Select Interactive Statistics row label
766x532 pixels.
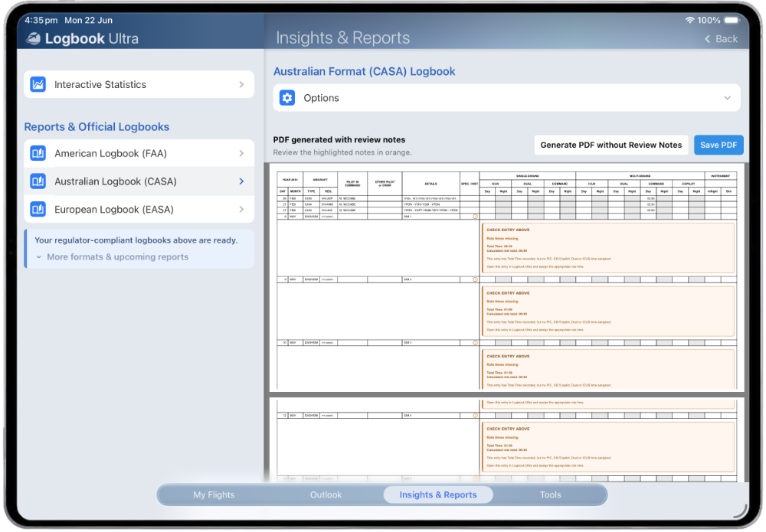click(100, 85)
